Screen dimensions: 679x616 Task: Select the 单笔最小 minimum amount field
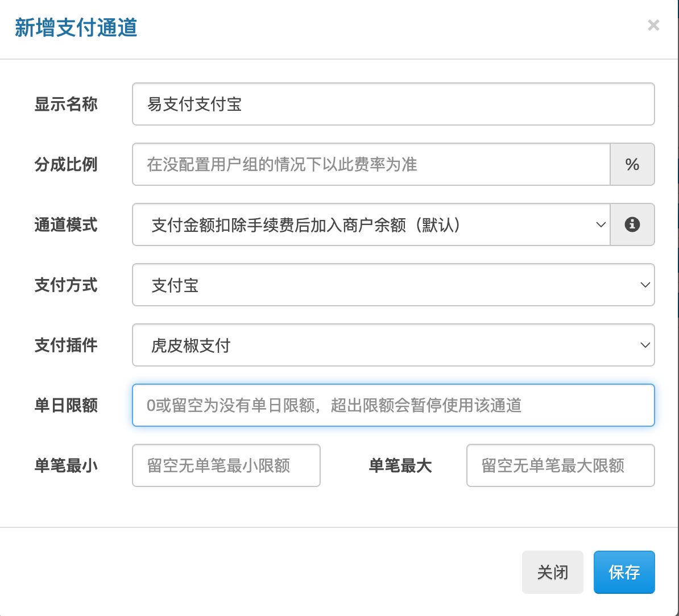226,465
